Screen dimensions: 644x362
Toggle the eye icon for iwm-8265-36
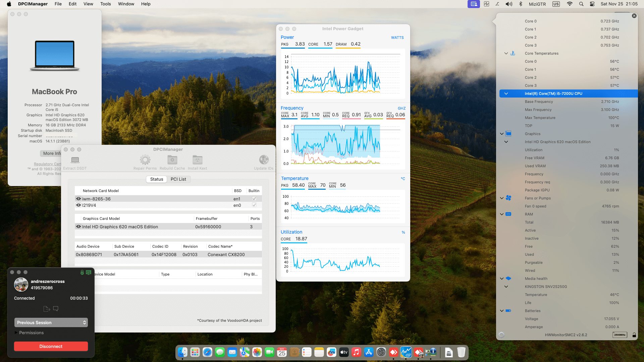78,199
